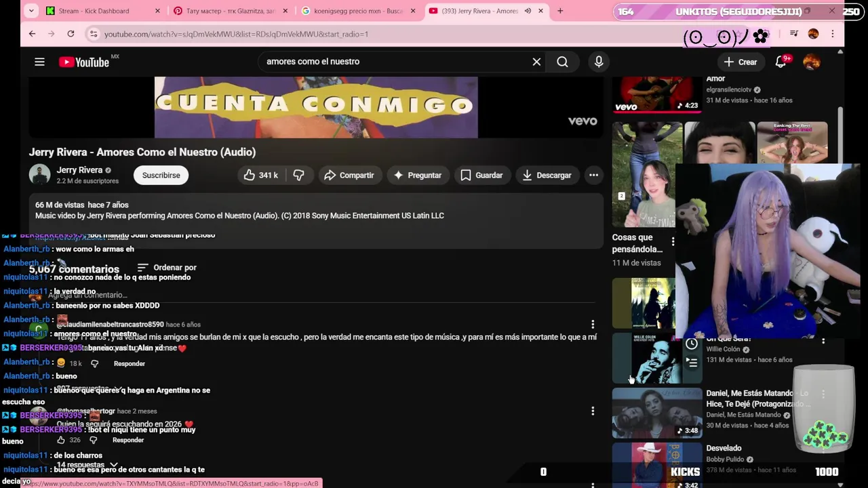This screenshot has width=868, height=488.
Task: Add Willie Colón video to Watch later
Action: tap(691, 344)
